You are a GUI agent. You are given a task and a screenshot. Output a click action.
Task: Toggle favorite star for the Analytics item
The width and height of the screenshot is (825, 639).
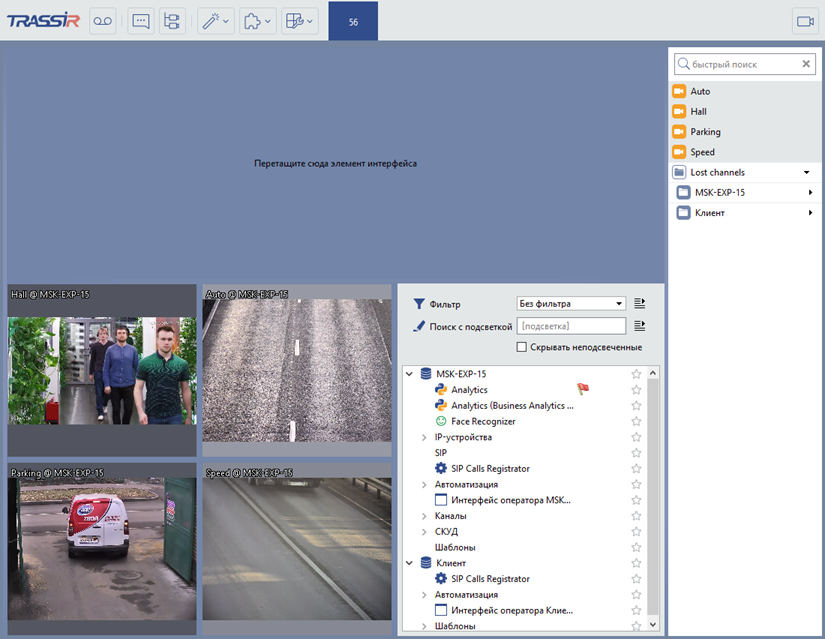[636, 390]
